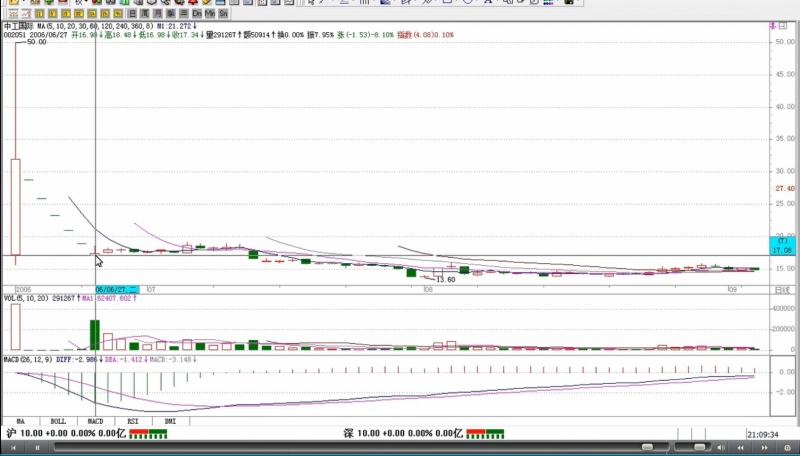
Task: Switch to the BOLL indicator tab
Action: pyautogui.click(x=59, y=422)
